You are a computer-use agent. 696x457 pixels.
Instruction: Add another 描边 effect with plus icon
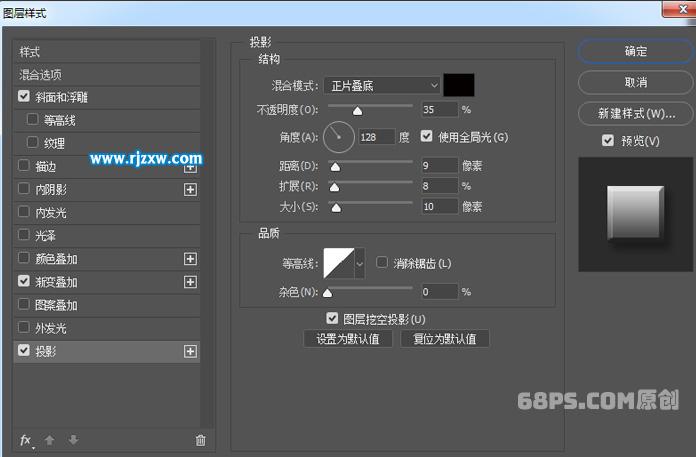[190, 167]
